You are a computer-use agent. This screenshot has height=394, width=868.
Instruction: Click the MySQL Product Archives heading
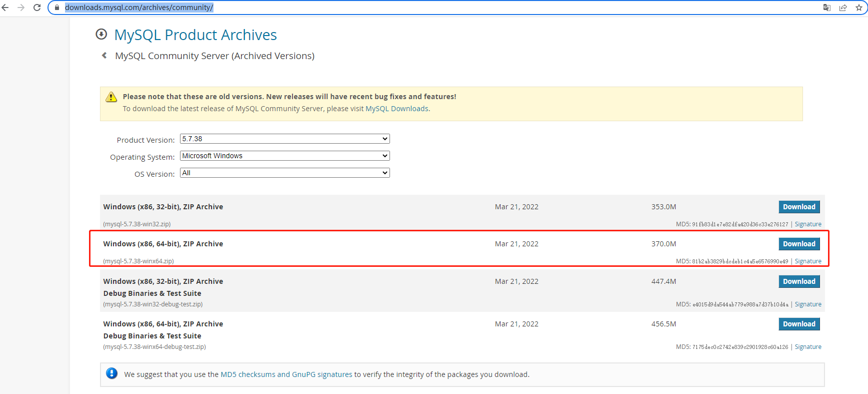(x=195, y=35)
